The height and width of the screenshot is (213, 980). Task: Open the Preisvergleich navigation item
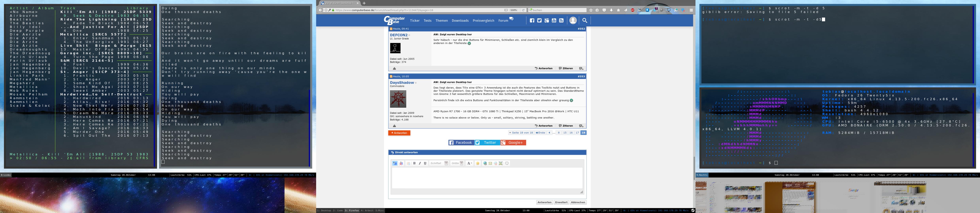(483, 21)
